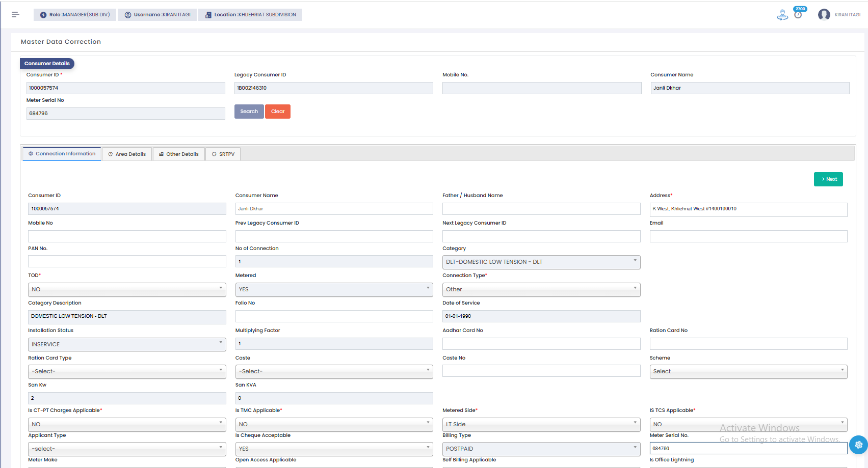Click the top Mobile No. field

pyautogui.click(x=542, y=88)
